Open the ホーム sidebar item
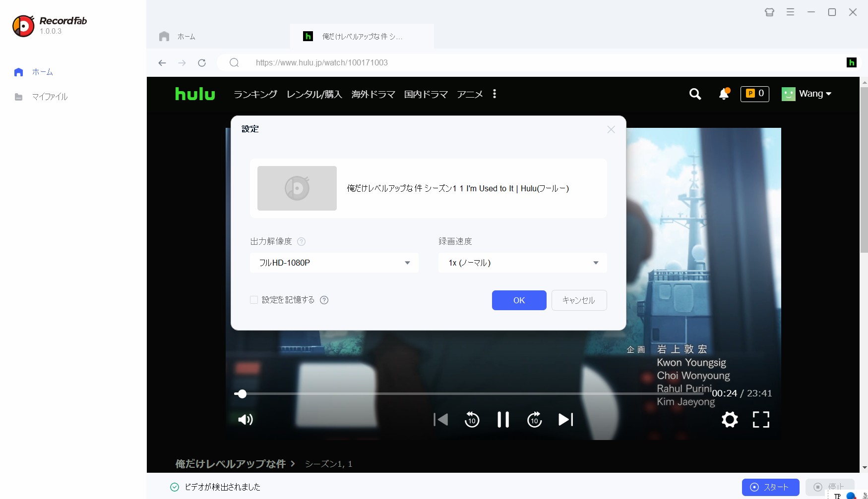 (x=34, y=72)
